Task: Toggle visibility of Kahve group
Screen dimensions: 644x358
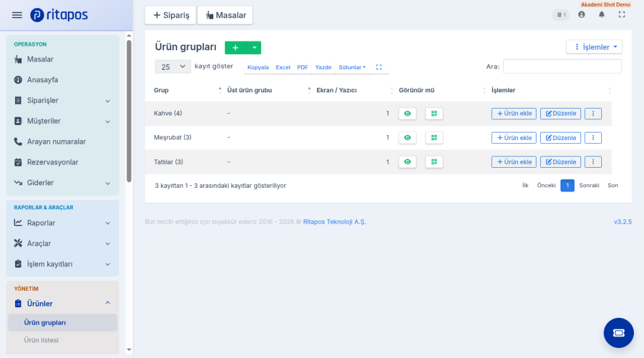Action: [x=408, y=114]
